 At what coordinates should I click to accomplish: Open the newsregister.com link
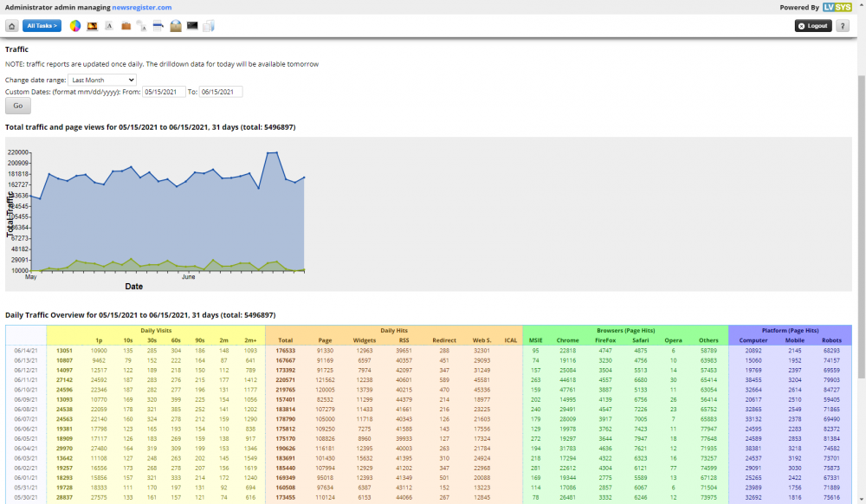pyautogui.click(x=141, y=7)
